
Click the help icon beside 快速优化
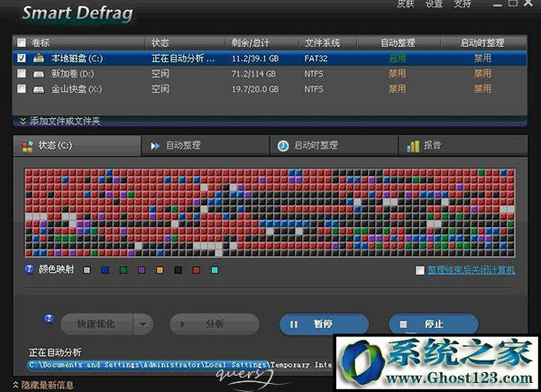[49, 319]
